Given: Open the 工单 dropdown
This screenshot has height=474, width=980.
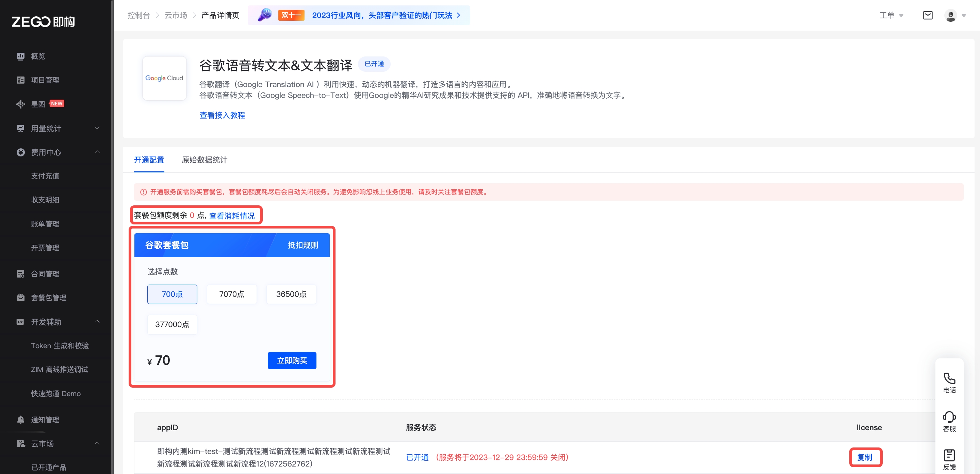Looking at the screenshot, I should [891, 16].
